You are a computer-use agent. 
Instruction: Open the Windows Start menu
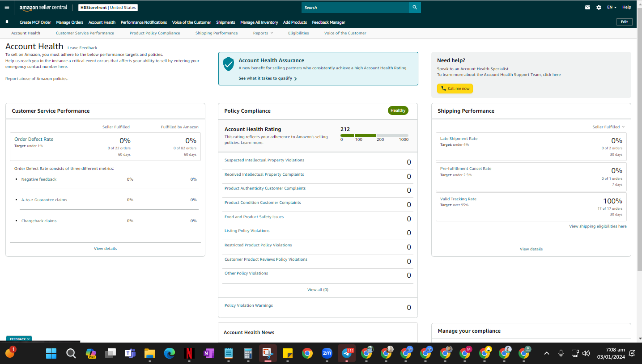point(51,353)
